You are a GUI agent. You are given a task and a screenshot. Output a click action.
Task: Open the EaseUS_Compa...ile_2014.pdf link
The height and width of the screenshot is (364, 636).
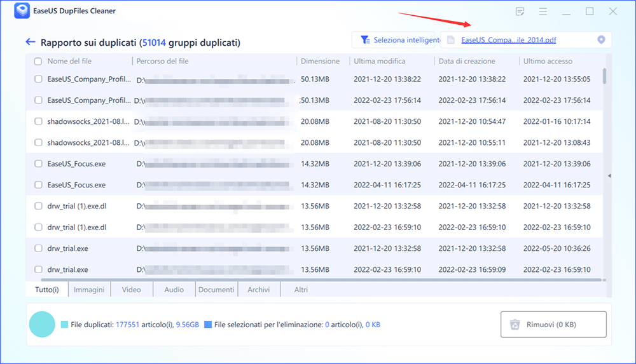pyautogui.click(x=508, y=40)
